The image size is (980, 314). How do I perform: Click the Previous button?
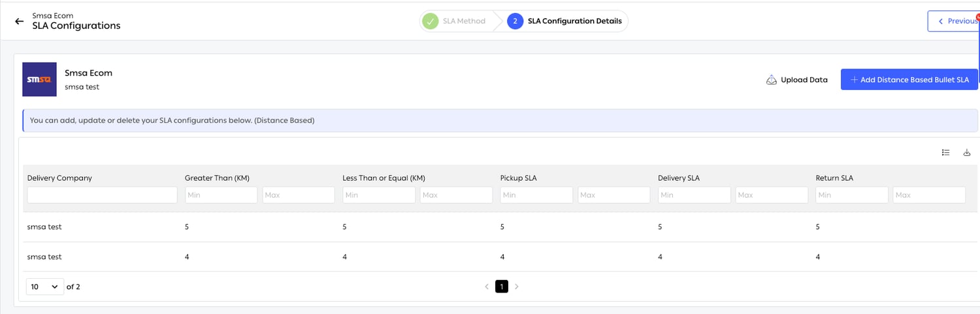pyautogui.click(x=953, y=21)
